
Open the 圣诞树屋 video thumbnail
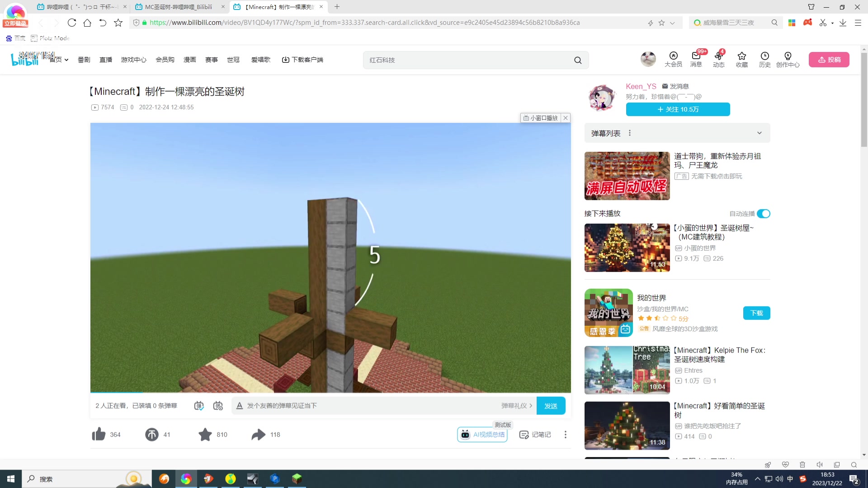tap(627, 248)
